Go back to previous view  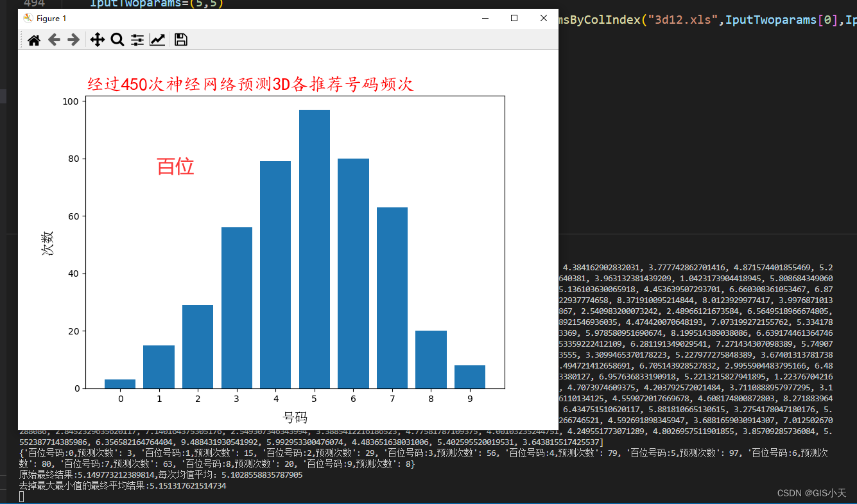54,40
